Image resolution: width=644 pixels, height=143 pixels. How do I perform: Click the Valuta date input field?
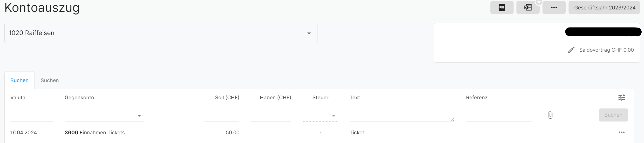pos(32,116)
